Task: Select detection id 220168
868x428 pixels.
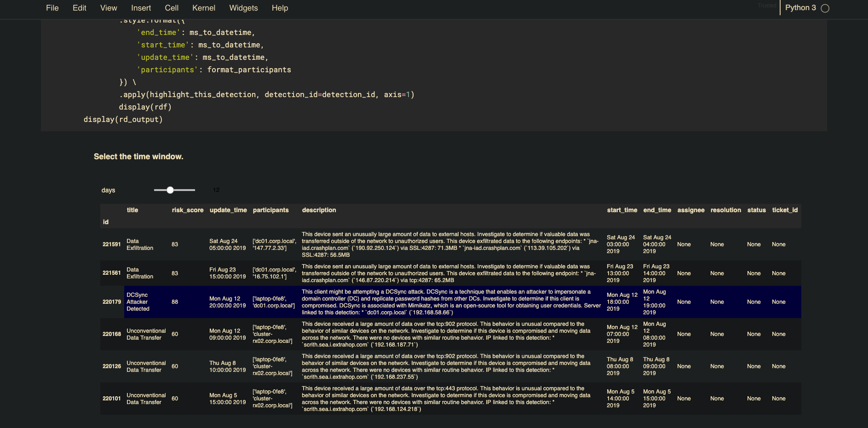Action: tap(112, 334)
